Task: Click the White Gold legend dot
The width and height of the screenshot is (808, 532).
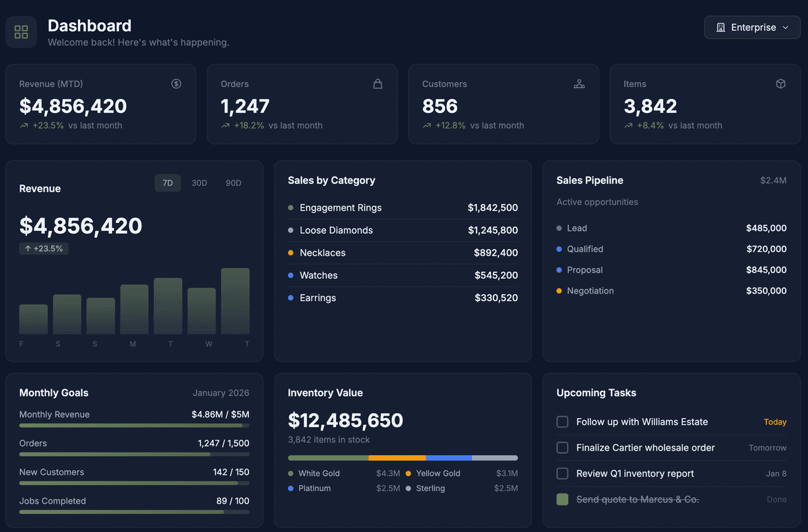Action: 291,473
